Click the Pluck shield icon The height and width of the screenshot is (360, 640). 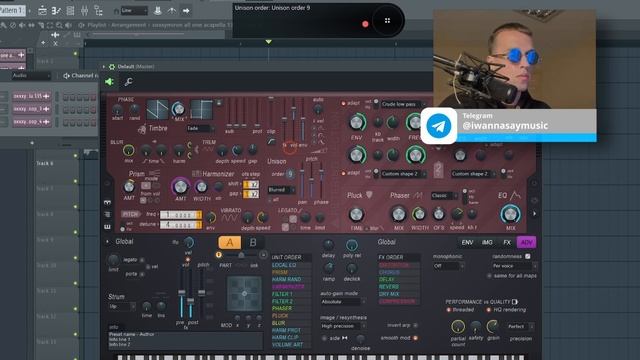tap(369, 195)
